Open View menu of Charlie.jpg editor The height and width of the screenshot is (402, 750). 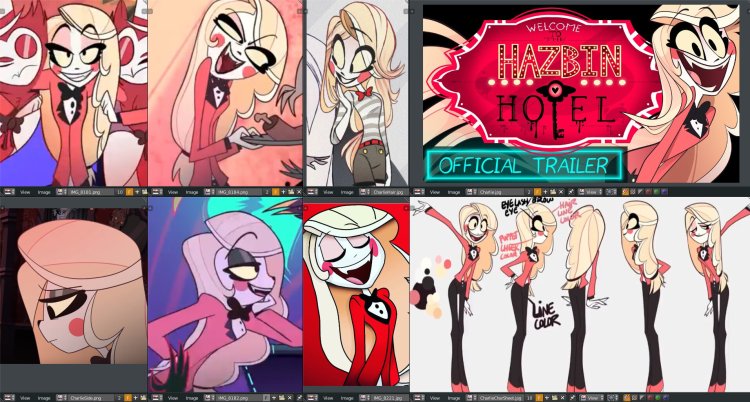[x=434, y=191]
